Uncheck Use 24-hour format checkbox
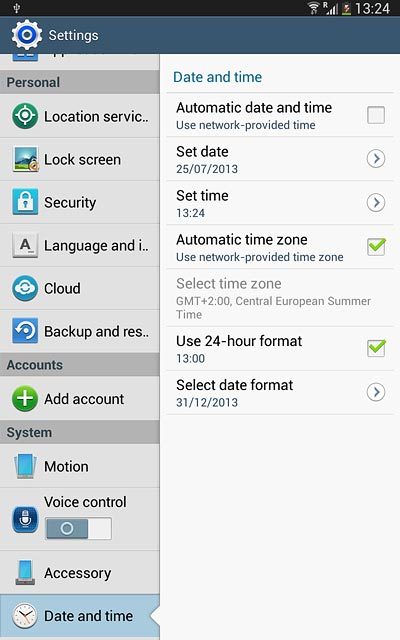The height and width of the screenshot is (640, 400). click(x=376, y=348)
